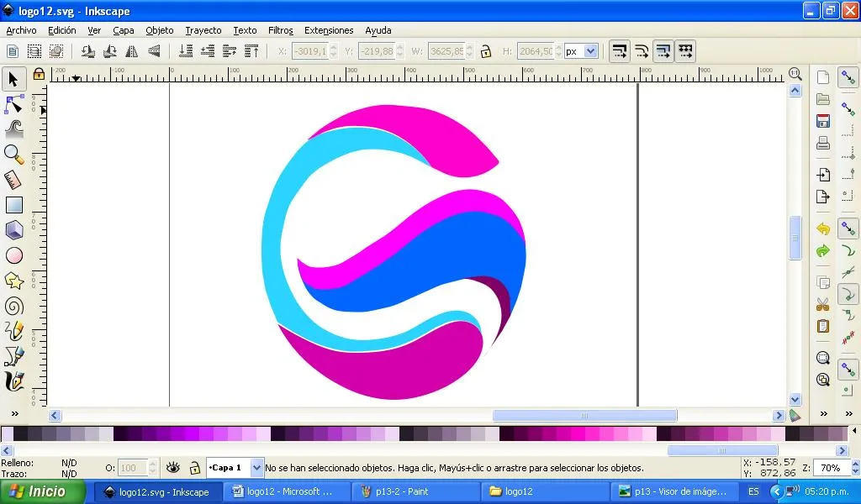Toggle the top snap enable button
This screenshot has width=861, height=504.
848,78
